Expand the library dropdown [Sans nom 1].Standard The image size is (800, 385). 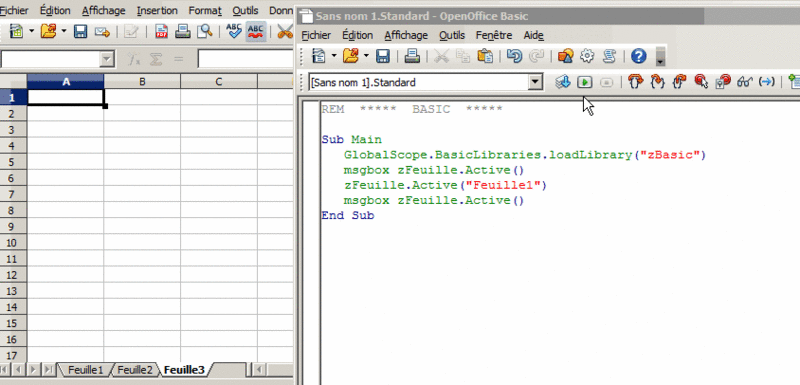(x=535, y=82)
